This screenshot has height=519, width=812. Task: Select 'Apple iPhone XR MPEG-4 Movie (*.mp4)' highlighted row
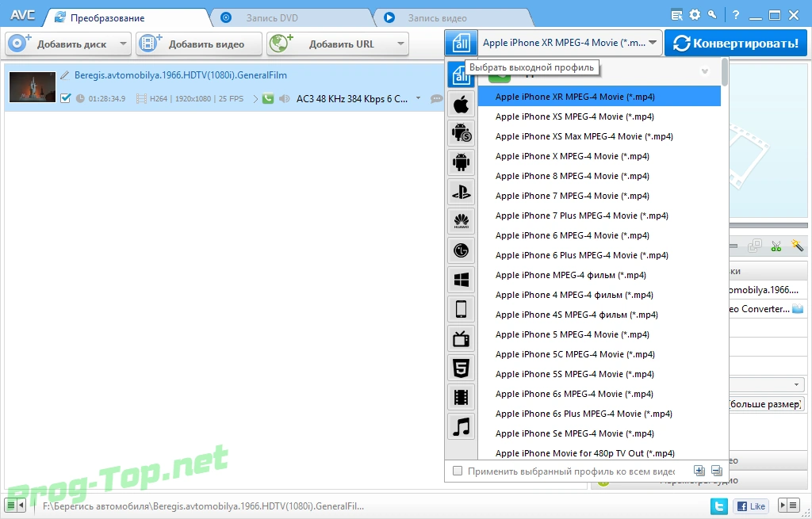click(x=599, y=97)
